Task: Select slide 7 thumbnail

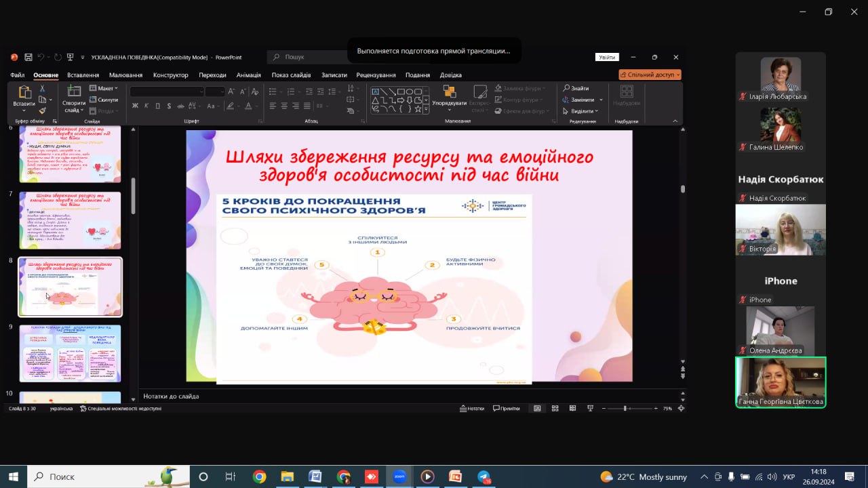Action: tap(70, 220)
